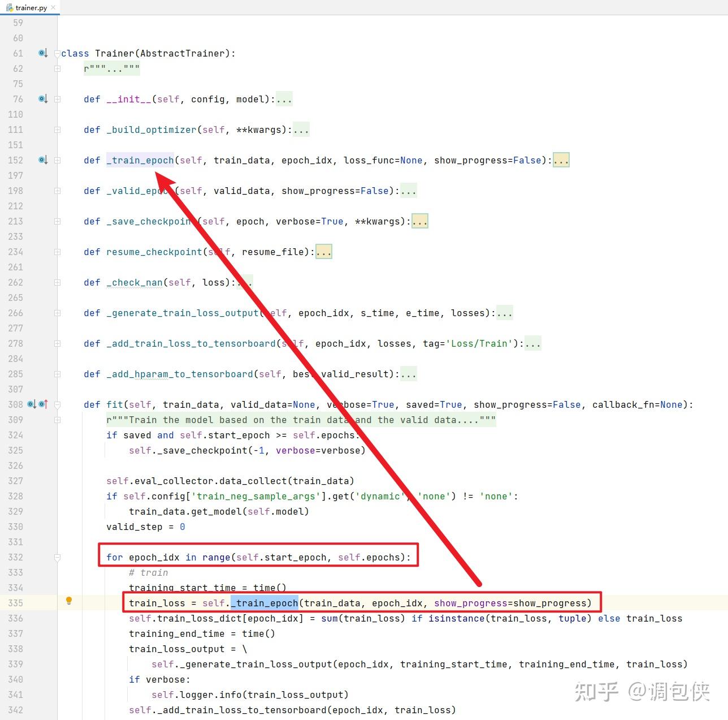Screen dimensions: 728x720
Task: Collapse the class Trainer fold marker on line 61
Action: [x=57, y=54]
